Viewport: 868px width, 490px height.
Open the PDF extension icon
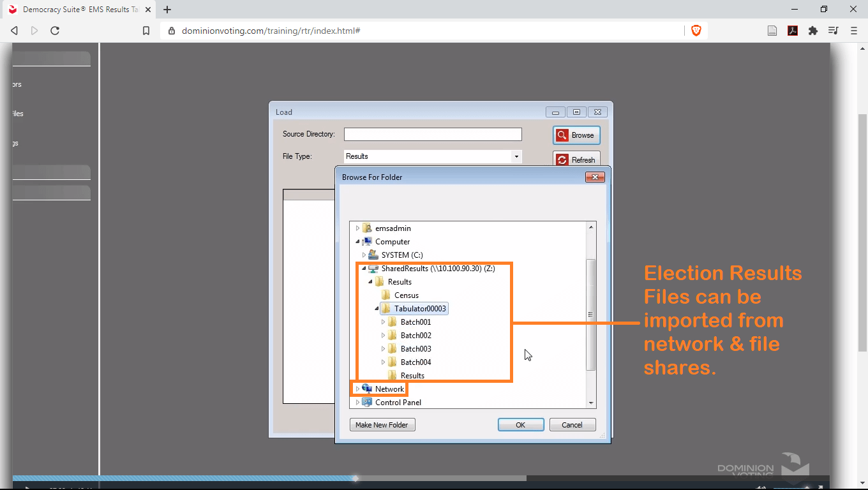793,31
